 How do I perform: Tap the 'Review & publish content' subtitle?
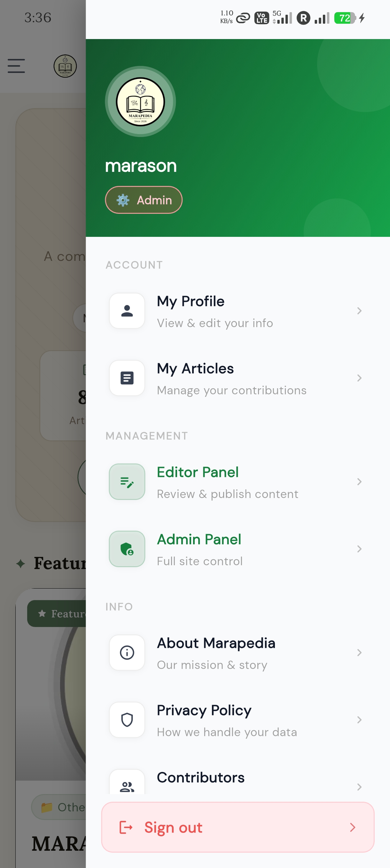click(x=228, y=494)
